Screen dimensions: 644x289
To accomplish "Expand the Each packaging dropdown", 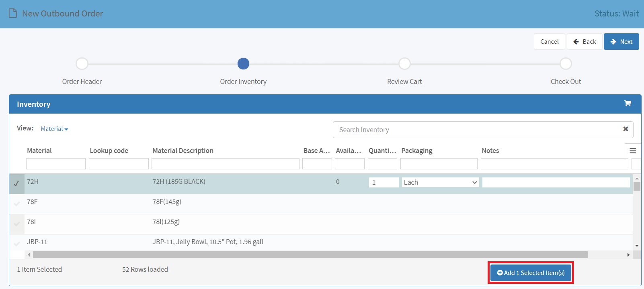I will [440, 182].
